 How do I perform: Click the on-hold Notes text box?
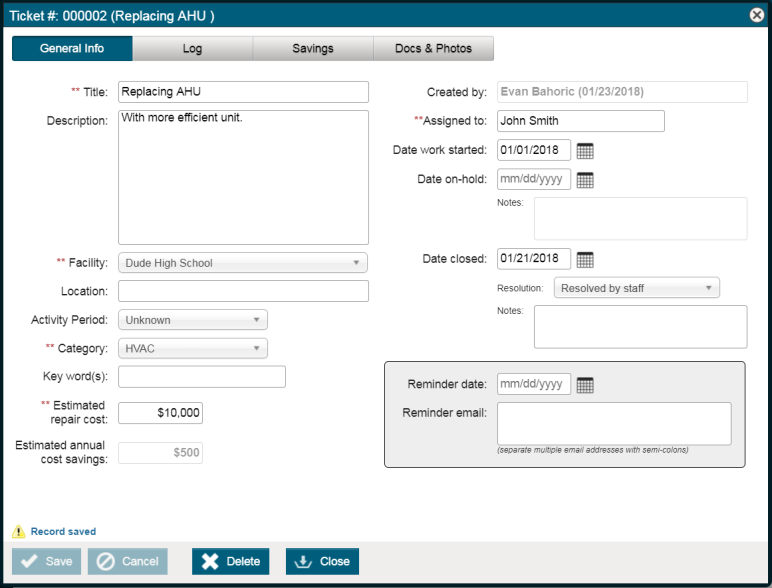tap(641, 219)
